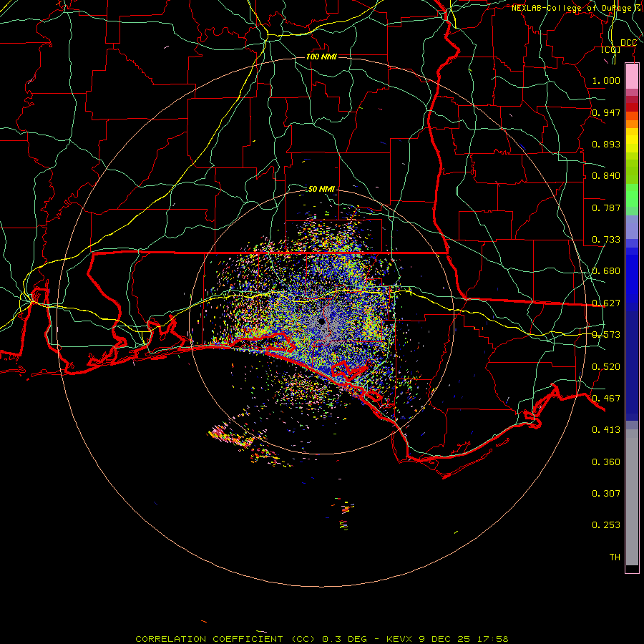Click the "KEVX" station ID in the caption
This screenshot has height=644, width=644.
click(x=399, y=639)
